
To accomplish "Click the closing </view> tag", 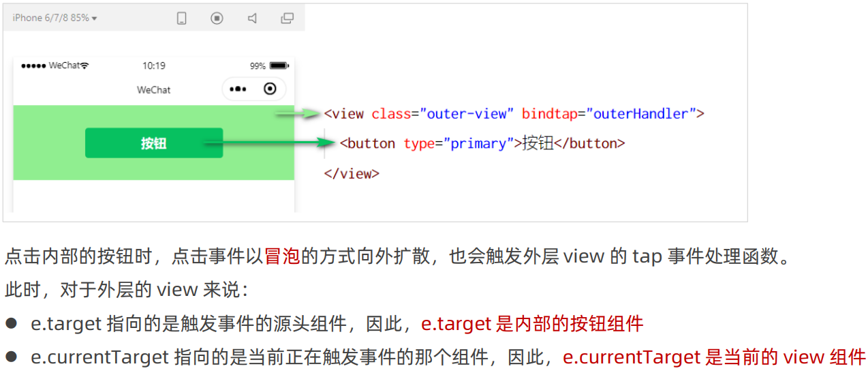I will (x=352, y=174).
